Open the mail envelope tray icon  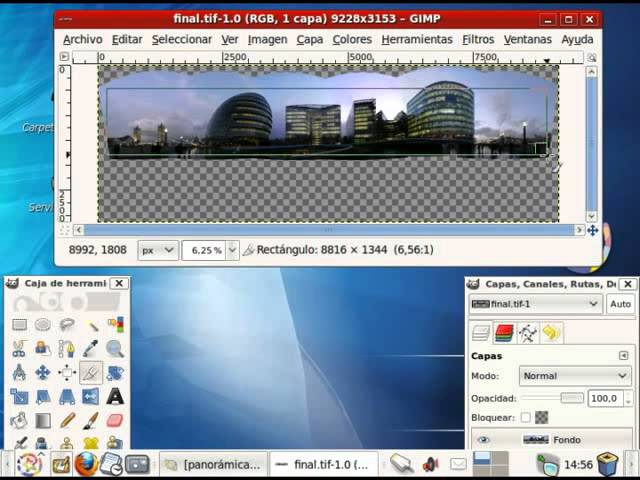click(x=458, y=464)
